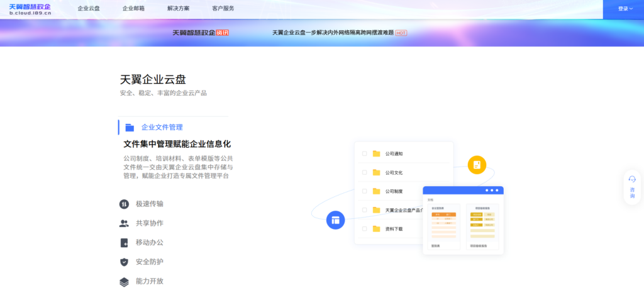
Task: Click the 签到表 document thumbnail
Action: (x=443, y=226)
